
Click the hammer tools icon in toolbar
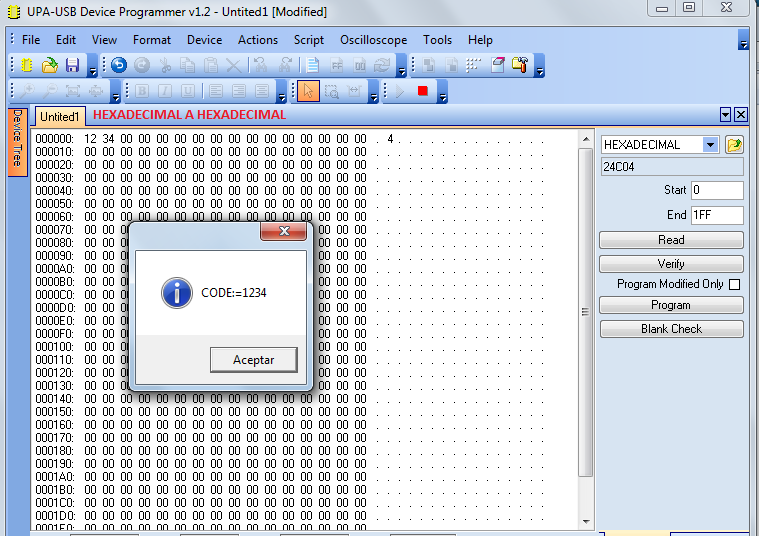coord(519,65)
